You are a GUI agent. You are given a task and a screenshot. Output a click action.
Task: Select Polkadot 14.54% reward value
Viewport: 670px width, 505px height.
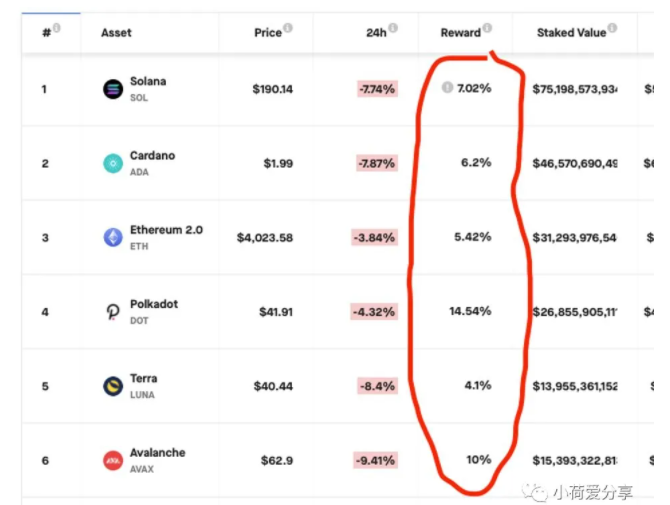click(x=470, y=311)
